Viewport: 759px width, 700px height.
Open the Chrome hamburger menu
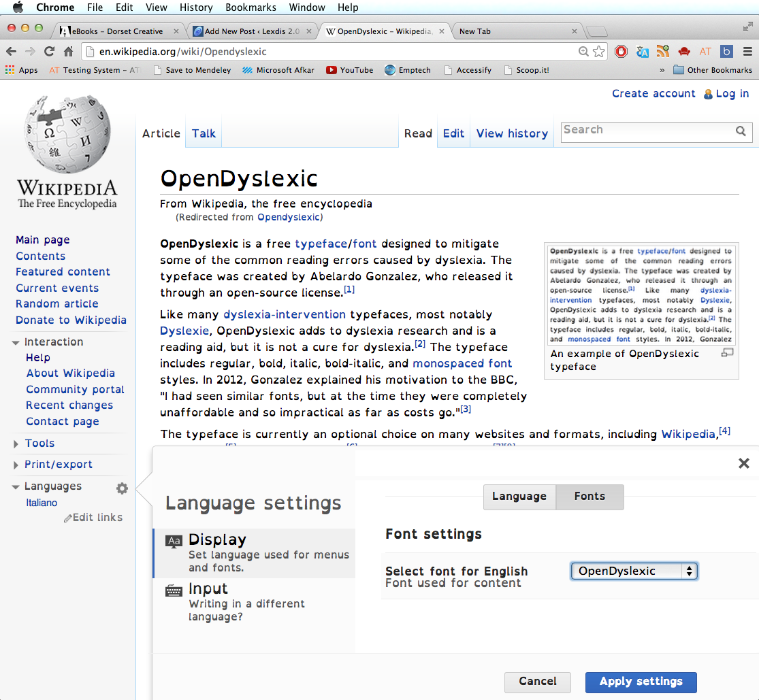[748, 51]
